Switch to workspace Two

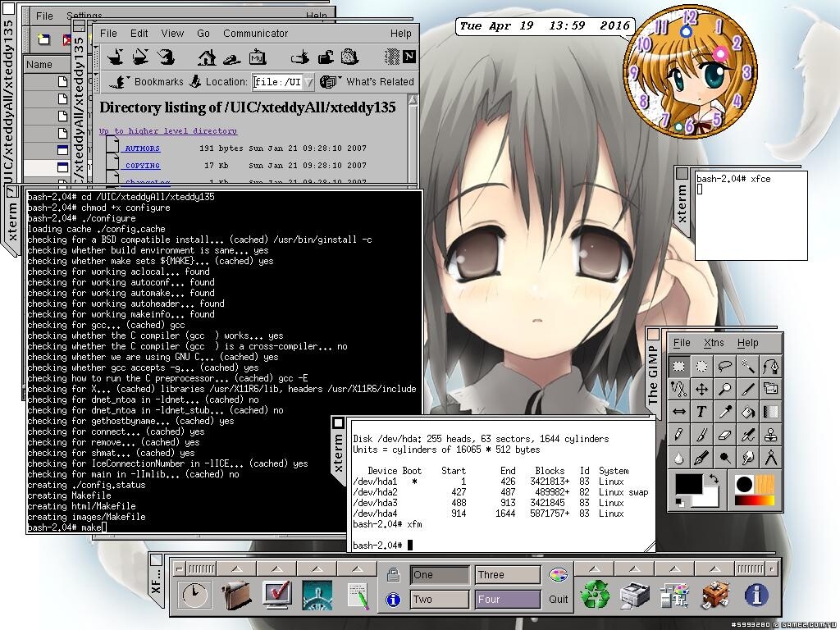(441, 600)
